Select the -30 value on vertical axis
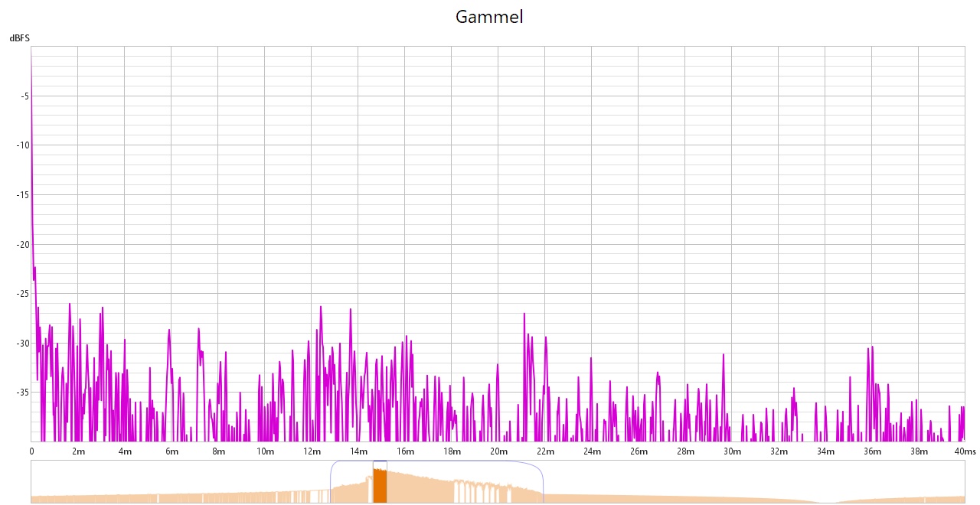 pyautogui.click(x=23, y=344)
